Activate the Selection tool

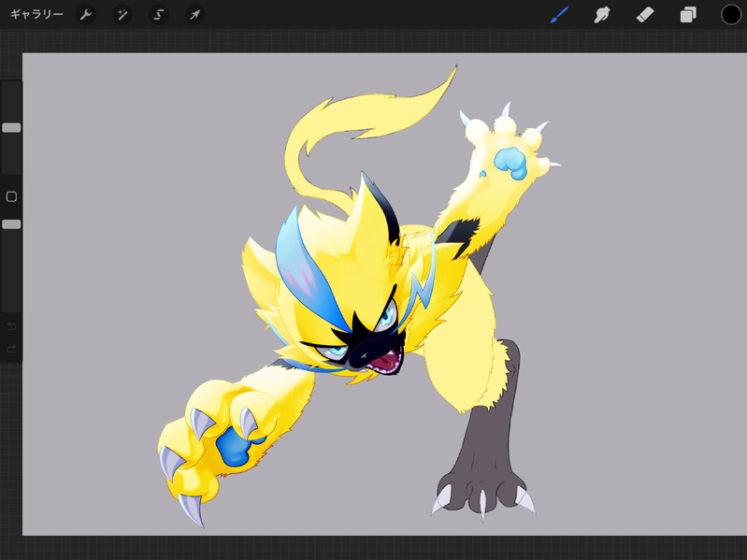[159, 15]
